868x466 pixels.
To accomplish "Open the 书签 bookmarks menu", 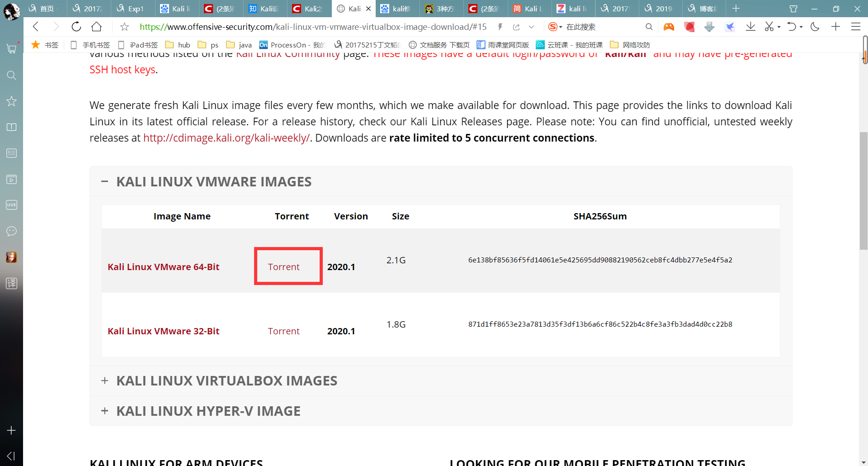I will click(45, 45).
